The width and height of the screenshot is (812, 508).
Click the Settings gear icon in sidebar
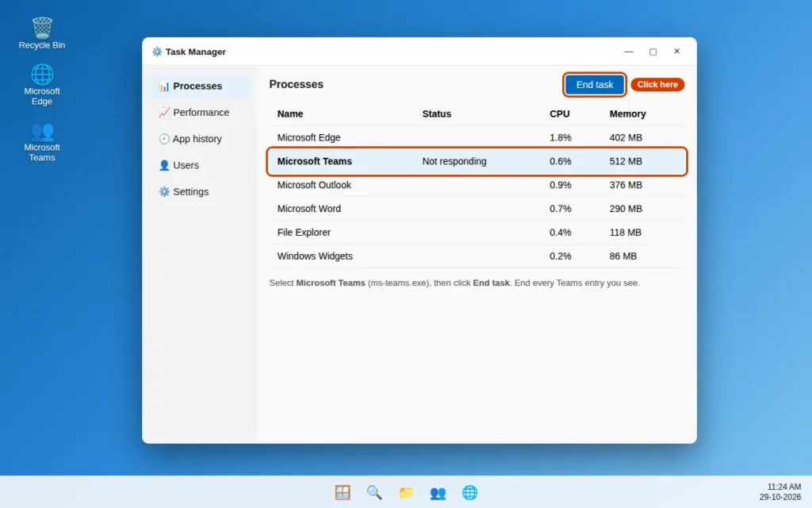[x=164, y=192]
